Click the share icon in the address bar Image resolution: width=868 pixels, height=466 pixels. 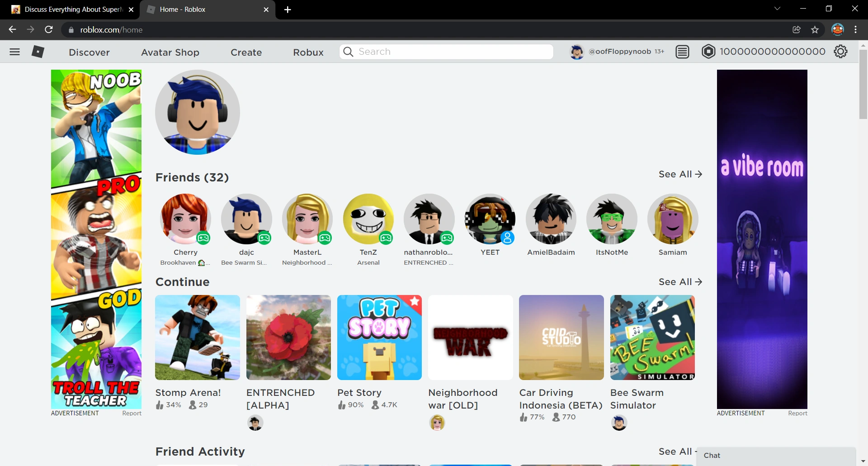click(x=797, y=29)
